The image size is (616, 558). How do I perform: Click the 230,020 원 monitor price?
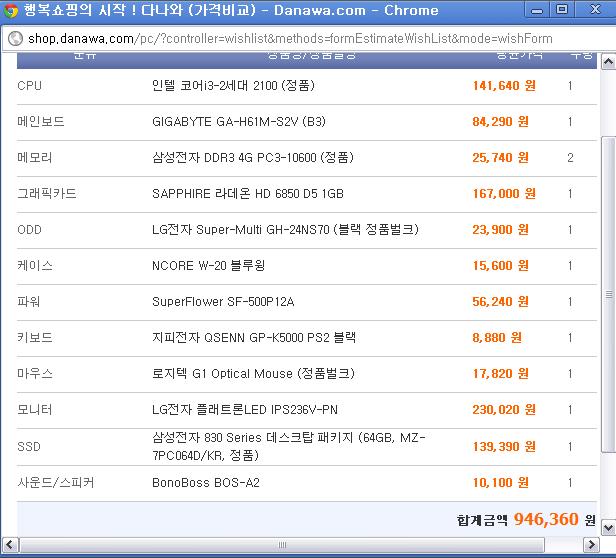click(504, 410)
